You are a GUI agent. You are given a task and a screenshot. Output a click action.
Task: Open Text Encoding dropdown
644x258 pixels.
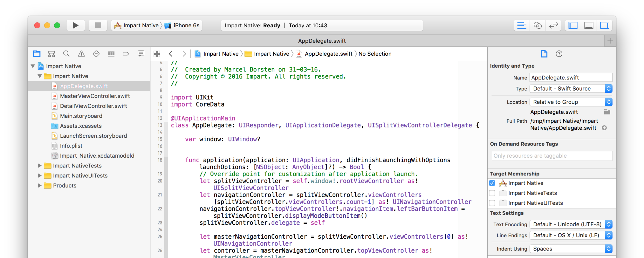coord(571,224)
